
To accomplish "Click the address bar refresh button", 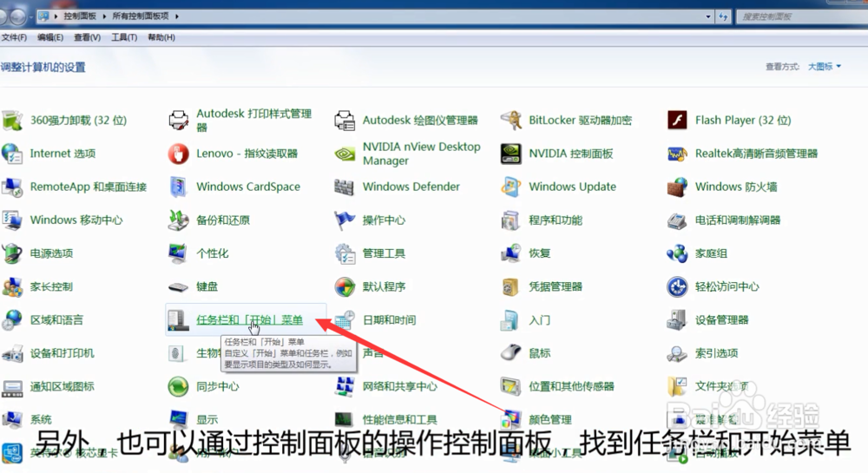I will pyautogui.click(x=723, y=16).
